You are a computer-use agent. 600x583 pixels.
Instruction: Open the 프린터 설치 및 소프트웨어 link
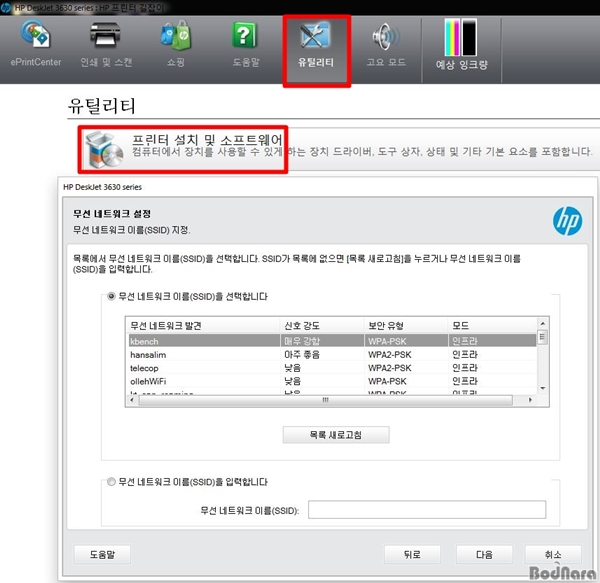(207, 139)
